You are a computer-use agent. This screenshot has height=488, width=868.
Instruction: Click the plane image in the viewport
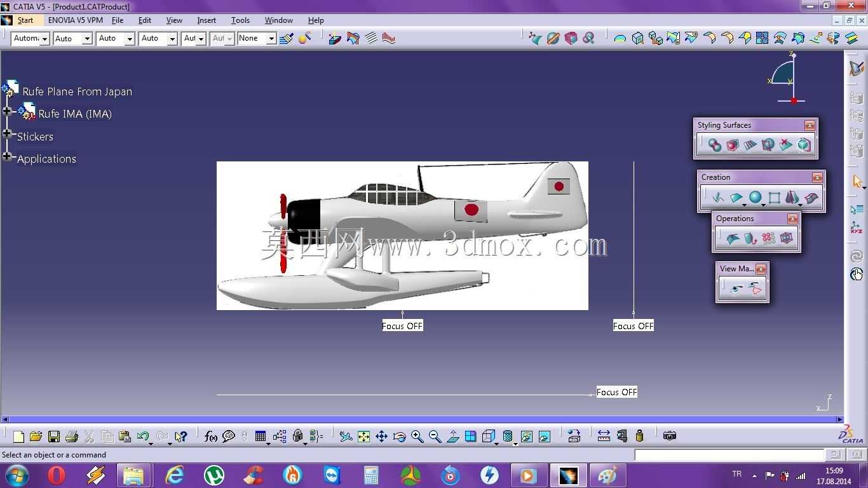click(x=402, y=236)
